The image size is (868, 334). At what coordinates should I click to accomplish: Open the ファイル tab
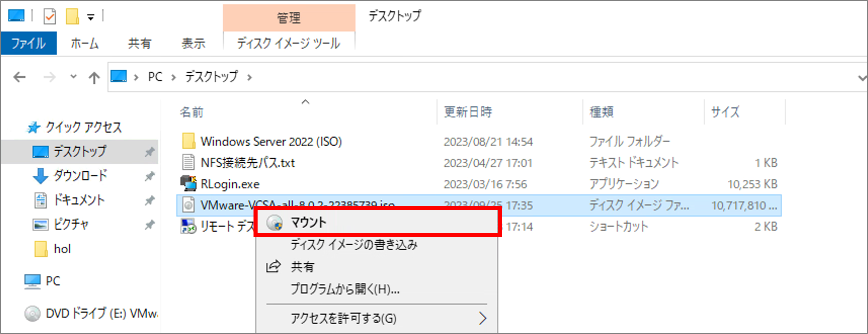(x=29, y=43)
